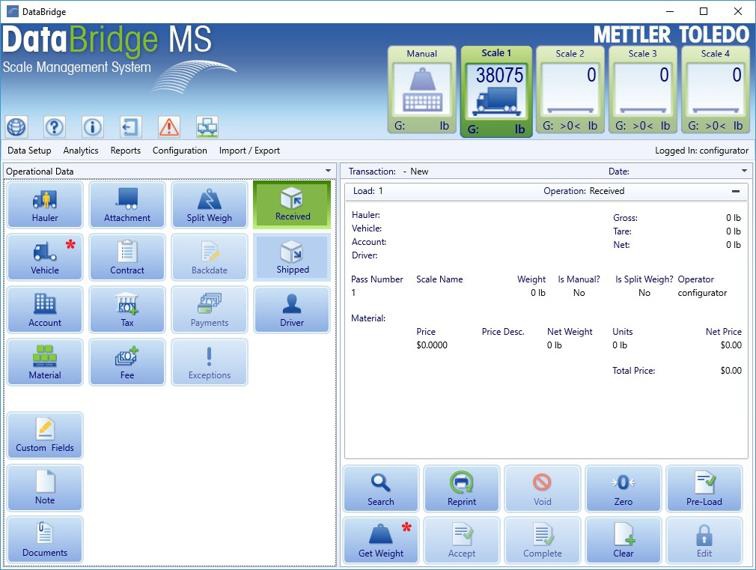This screenshot has height=570, width=756.
Task: Open Pre-Load transactions
Action: (x=704, y=489)
